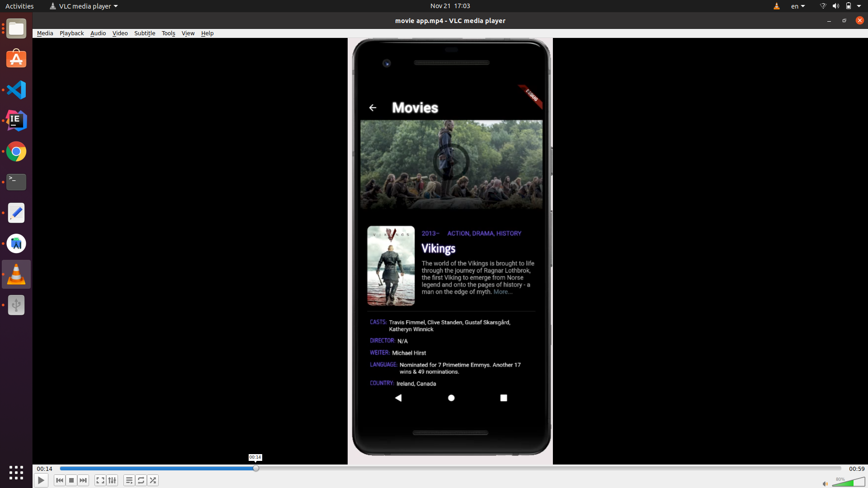
Task: Click the Activities button
Action: click(19, 6)
